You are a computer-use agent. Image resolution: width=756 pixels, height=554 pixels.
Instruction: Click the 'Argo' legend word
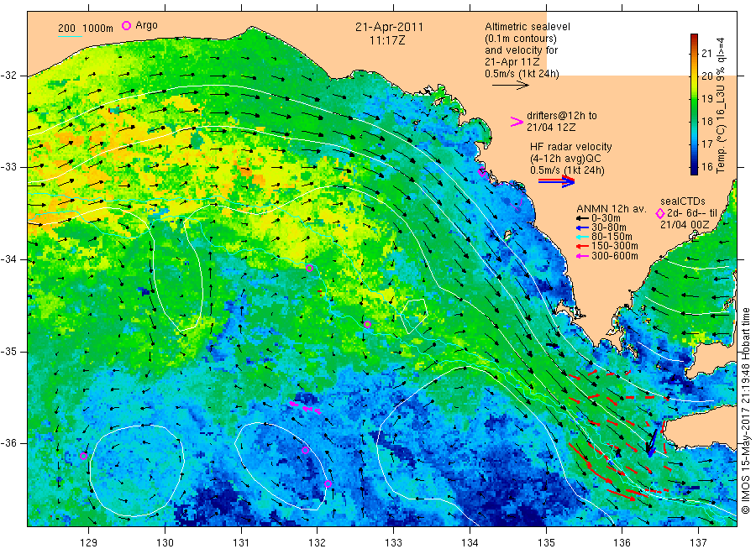pyautogui.click(x=146, y=25)
